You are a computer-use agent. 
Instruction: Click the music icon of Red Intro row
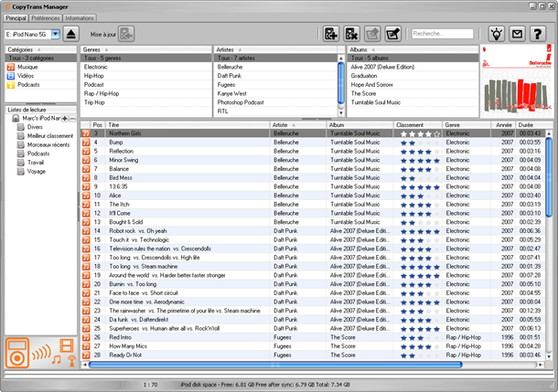click(86, 337)
